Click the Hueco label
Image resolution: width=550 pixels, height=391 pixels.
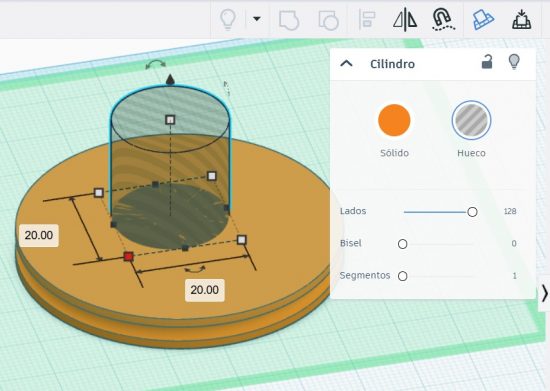coord(471,153)
